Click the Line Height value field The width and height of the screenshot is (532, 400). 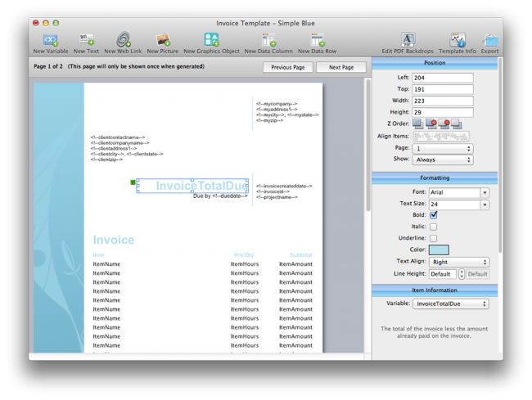click(x=443, y=274)
